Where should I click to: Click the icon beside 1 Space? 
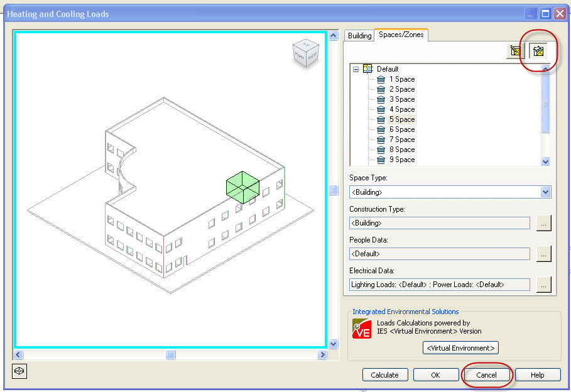click(x=381, y=79)
